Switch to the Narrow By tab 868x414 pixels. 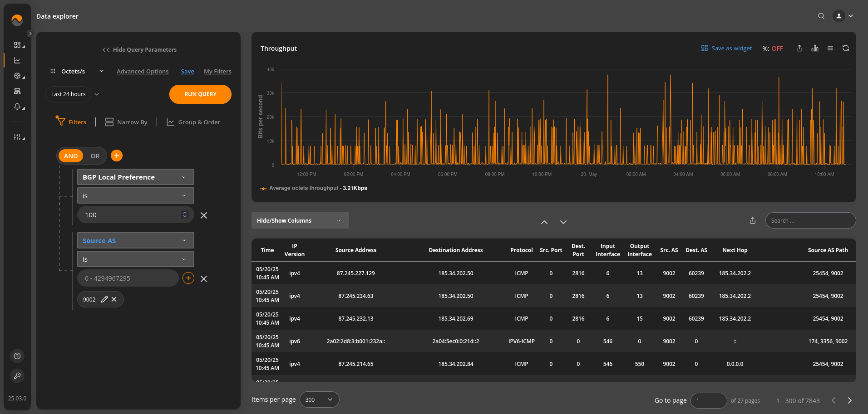[126, 122]
